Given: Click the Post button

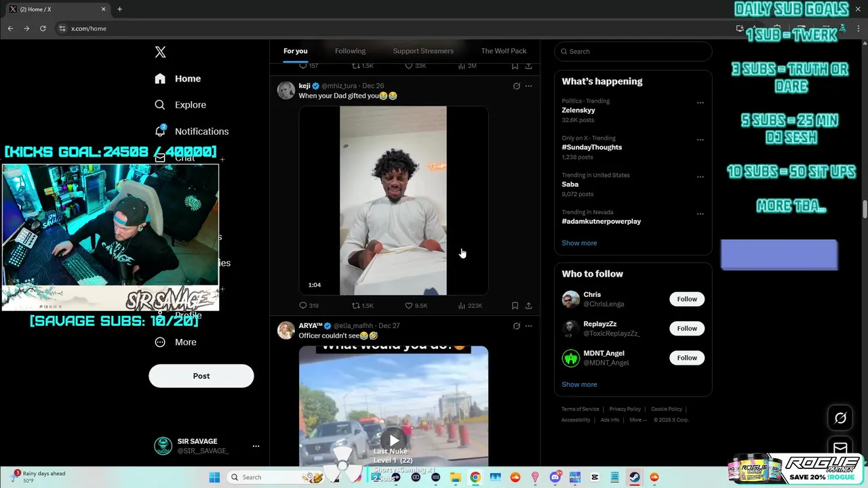Looking at the screenshot, I should tap(201, 376).
